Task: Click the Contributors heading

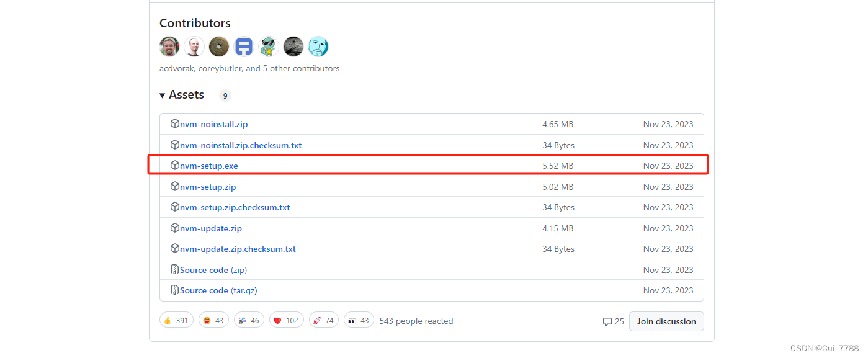Action: click(195, 23)
